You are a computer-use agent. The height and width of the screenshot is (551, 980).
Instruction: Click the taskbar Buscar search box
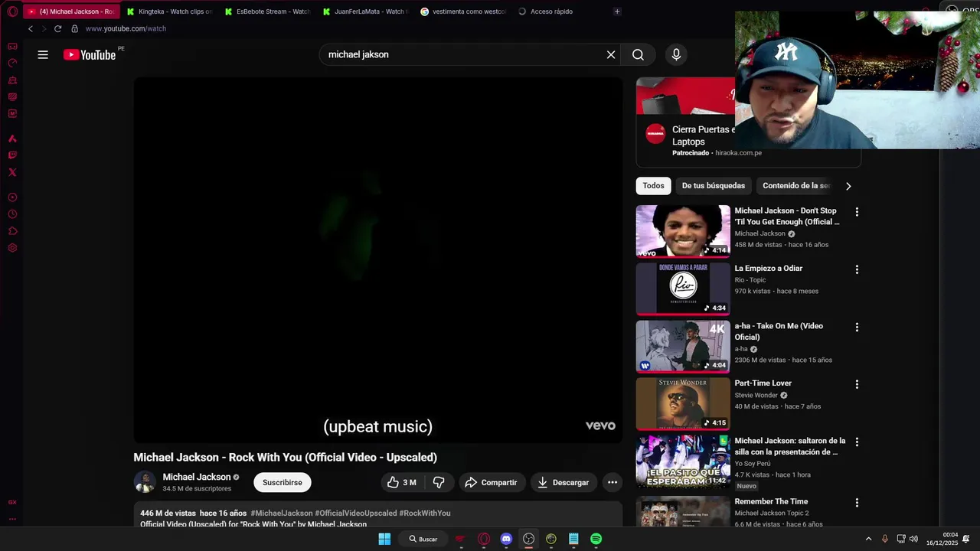(x=423, y=539)
